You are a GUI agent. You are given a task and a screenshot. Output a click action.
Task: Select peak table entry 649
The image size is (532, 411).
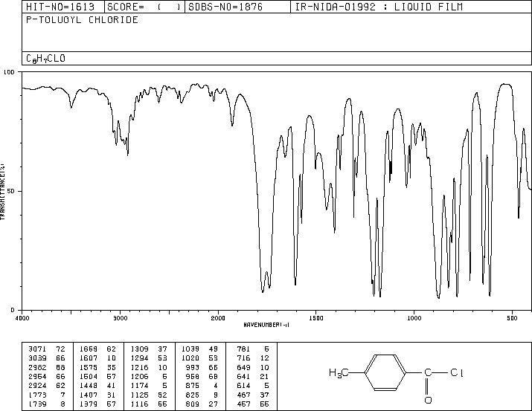(x=243, y=367)
